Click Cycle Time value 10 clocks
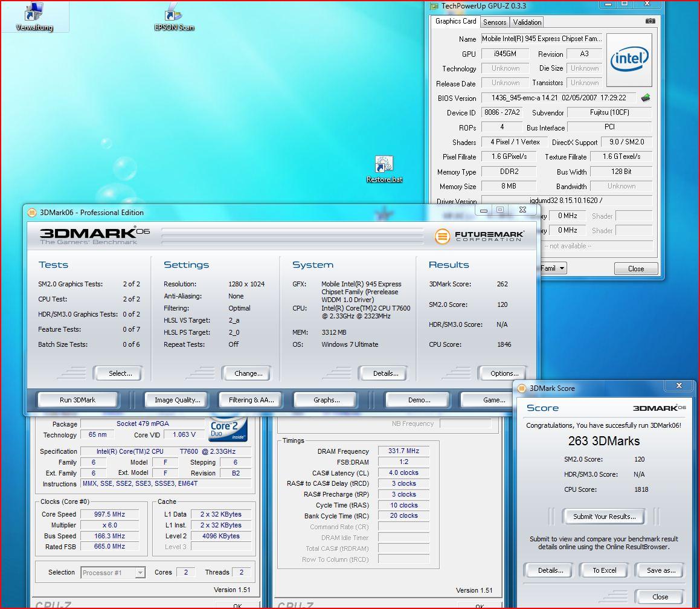This screenshot has height=609, width=700. pos(403,505)
